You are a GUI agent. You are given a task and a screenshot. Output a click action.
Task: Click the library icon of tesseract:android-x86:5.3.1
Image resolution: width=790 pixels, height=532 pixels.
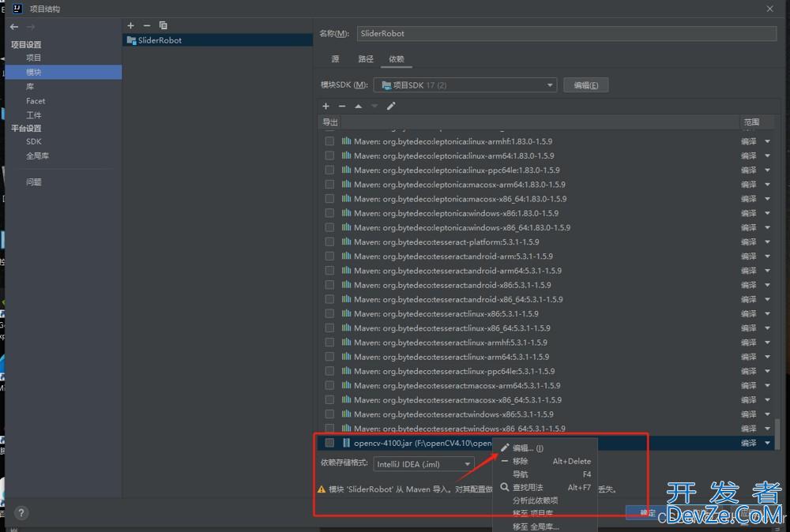pos(346,285)
